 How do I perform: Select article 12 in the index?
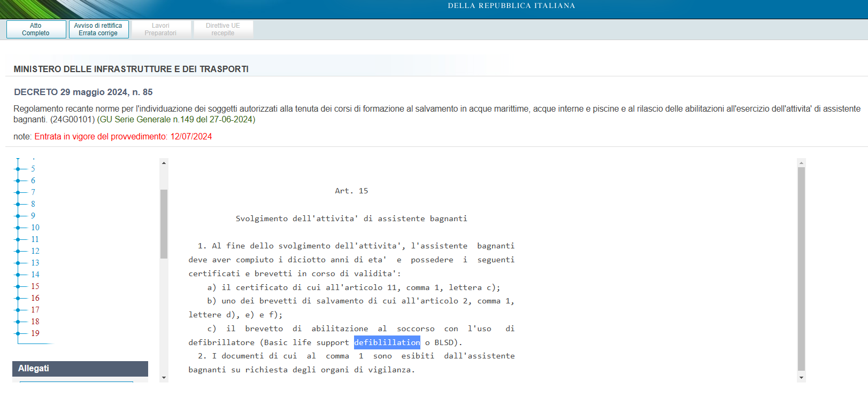click(x=35, y=251)
